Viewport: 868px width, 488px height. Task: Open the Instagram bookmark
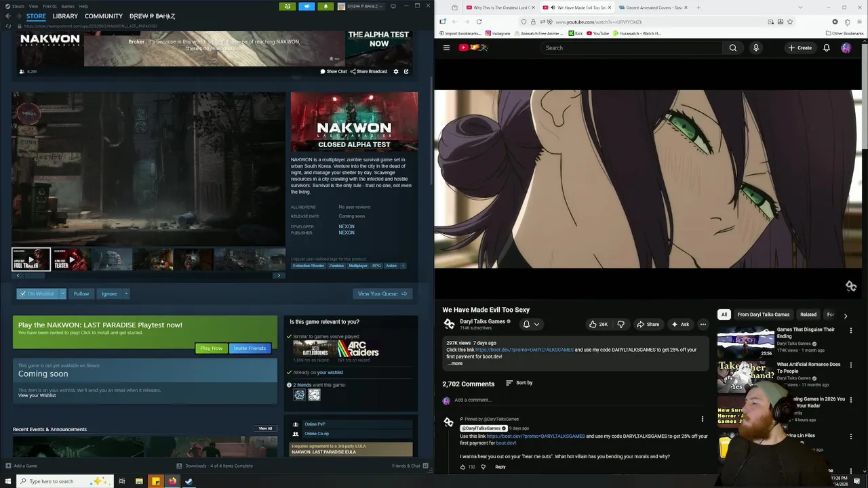[x=498, y=33]
